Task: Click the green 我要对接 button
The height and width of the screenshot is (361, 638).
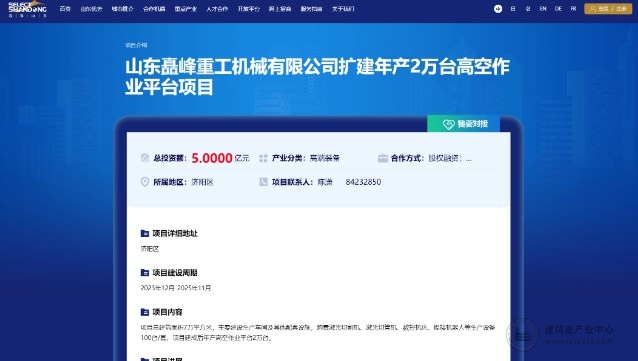Action: tap(463, 124)
